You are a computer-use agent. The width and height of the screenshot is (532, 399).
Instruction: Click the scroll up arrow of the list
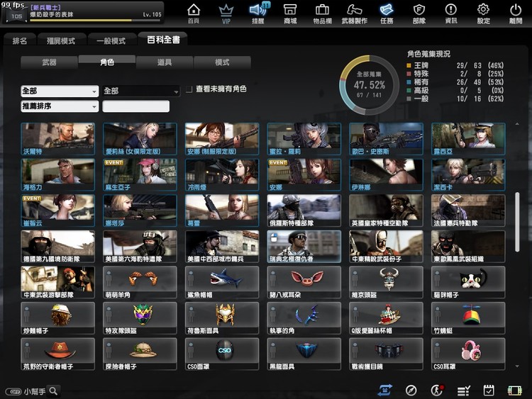[516, 125]
